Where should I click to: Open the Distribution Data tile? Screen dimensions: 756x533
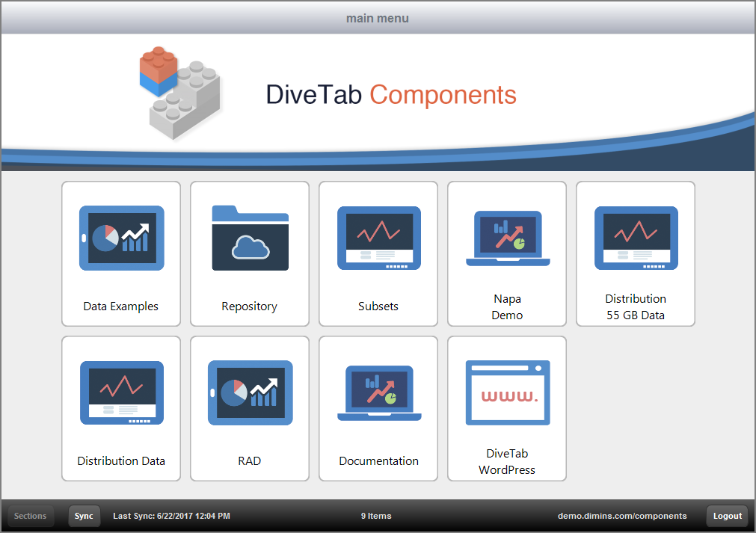[x=120, y=408]
